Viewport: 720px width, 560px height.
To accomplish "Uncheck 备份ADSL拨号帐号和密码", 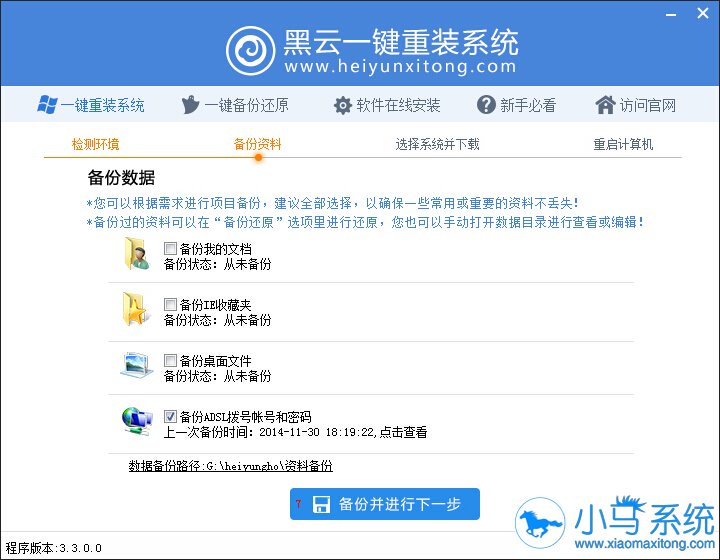I will point(170,416).
